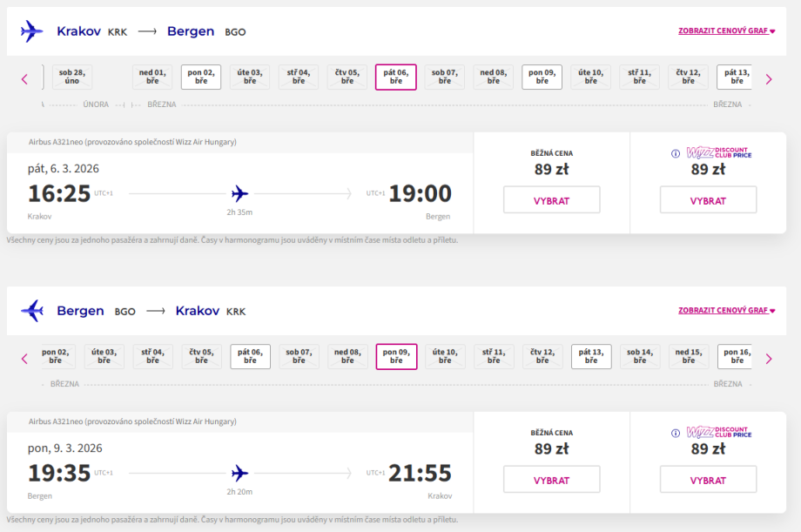Show later dates for the Bergen–Krakov flight
The image size is (801, 532).
[768, 359]
